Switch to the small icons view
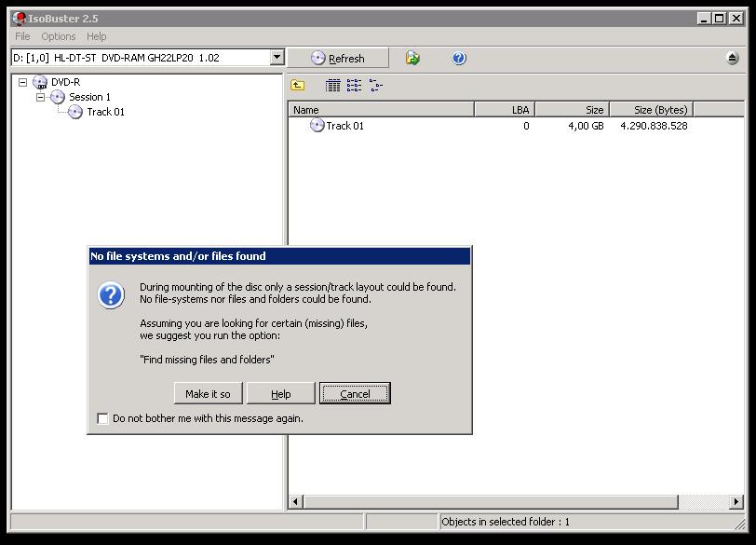Image resolution: width=756 pixels, height=545 pixels. 355,86
